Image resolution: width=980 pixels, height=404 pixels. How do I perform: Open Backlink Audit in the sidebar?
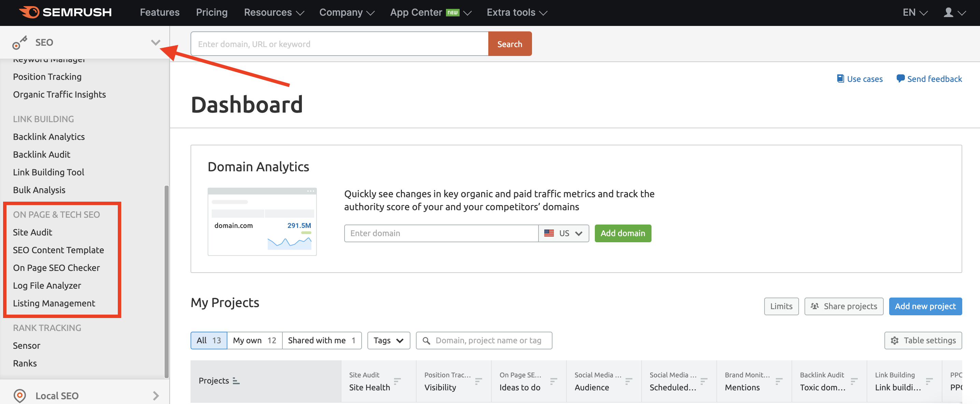tap(41, 154)
